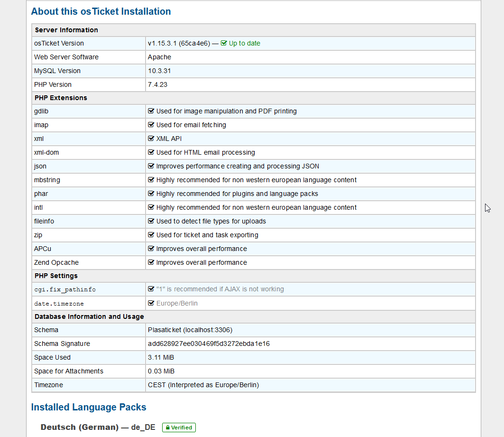
Task: Click the fileinfo extension name
Action: 44,221
